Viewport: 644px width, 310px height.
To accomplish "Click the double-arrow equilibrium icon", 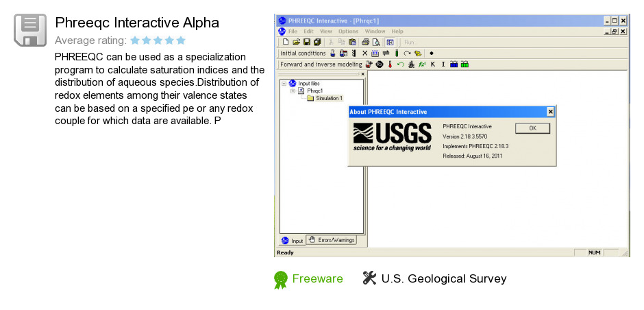I will (x=386, y=53).
